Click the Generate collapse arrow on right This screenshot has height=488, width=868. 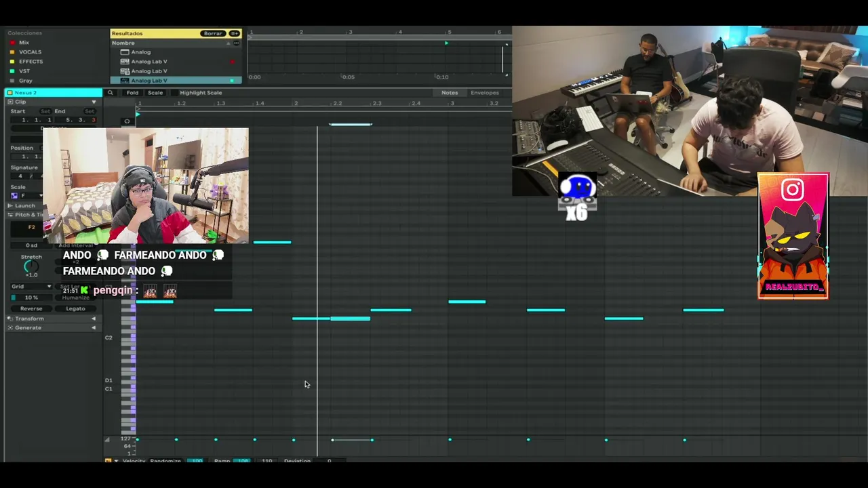[94, 328]
